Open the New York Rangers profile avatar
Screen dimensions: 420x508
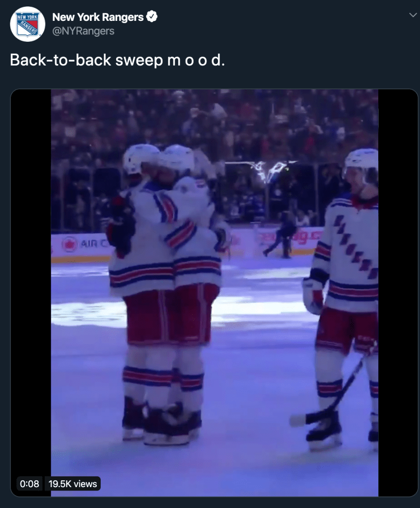tap(27, 24)
